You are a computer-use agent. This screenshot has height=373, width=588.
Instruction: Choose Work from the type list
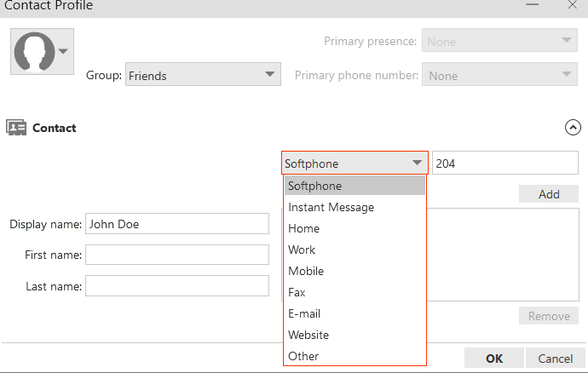pyautogui.click(x=355, y=250)
